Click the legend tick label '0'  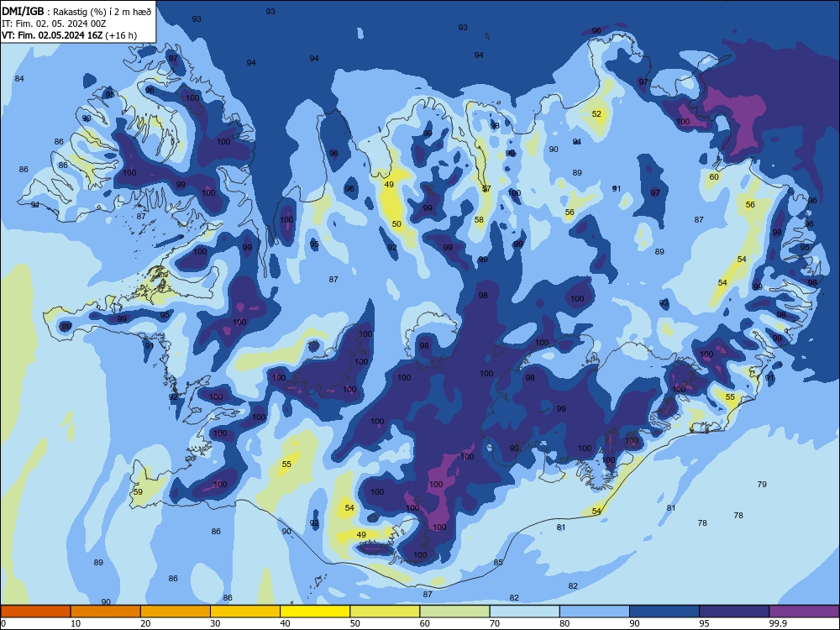pos(3,623)
